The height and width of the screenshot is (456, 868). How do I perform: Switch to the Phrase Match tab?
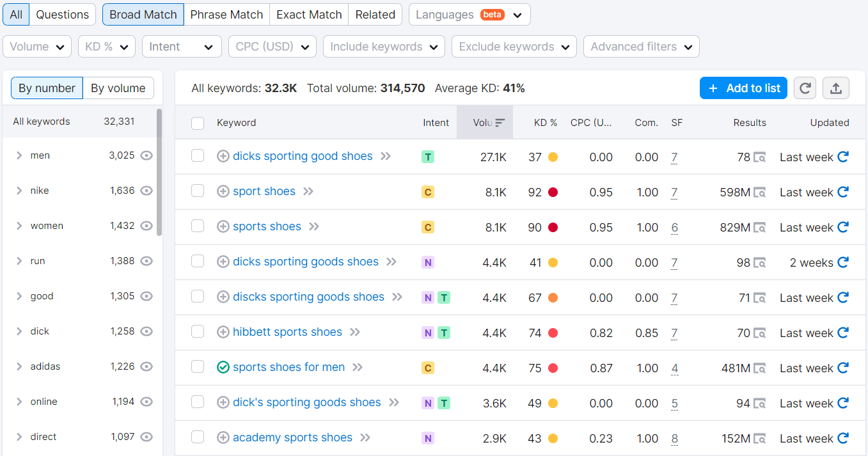(x=226, y=14)
